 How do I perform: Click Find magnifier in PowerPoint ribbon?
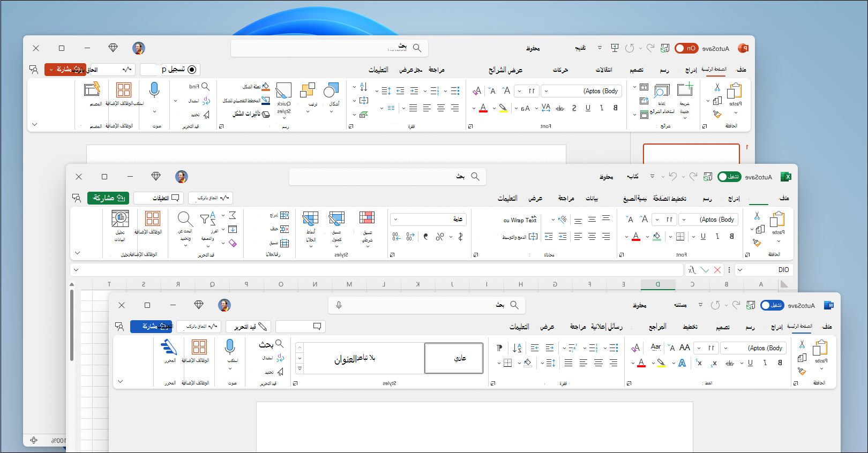pos(205,86)
